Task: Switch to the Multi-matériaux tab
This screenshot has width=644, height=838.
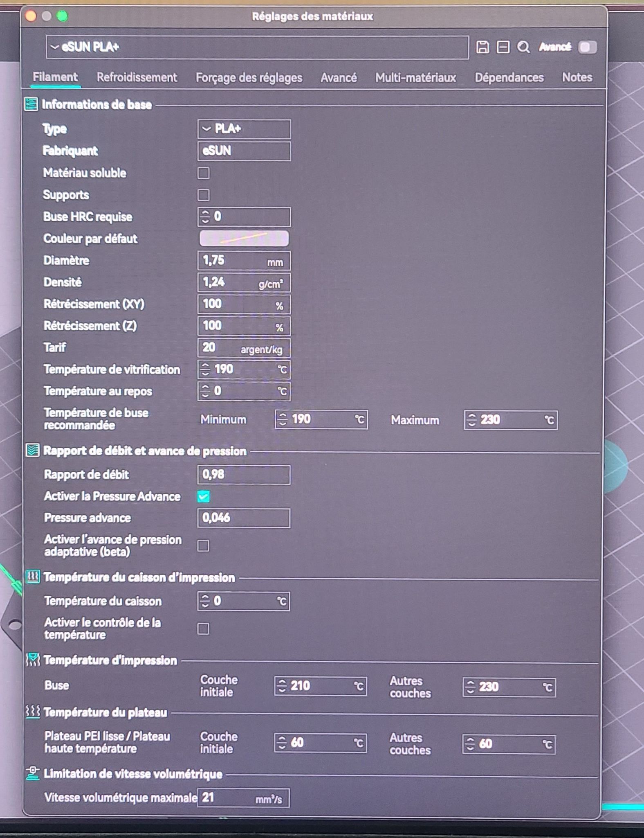Action: point(415,77)
